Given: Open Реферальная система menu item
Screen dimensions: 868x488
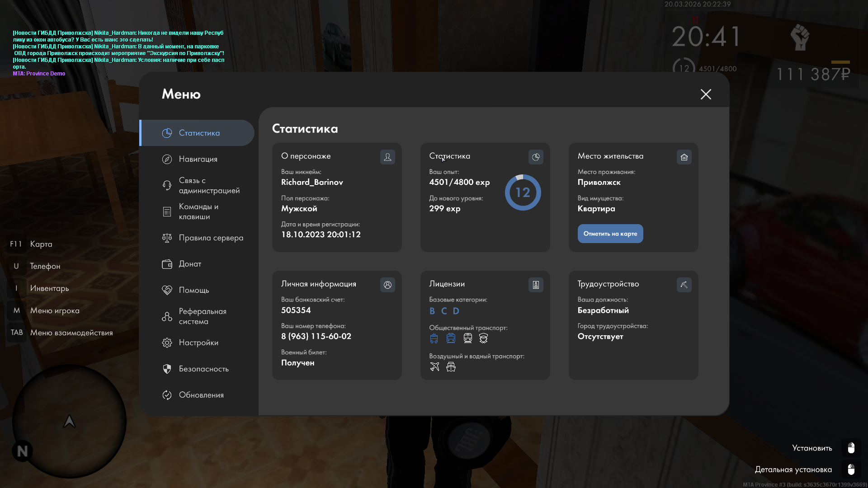Looking at the screenshot, I should click(x=202, y=316).
